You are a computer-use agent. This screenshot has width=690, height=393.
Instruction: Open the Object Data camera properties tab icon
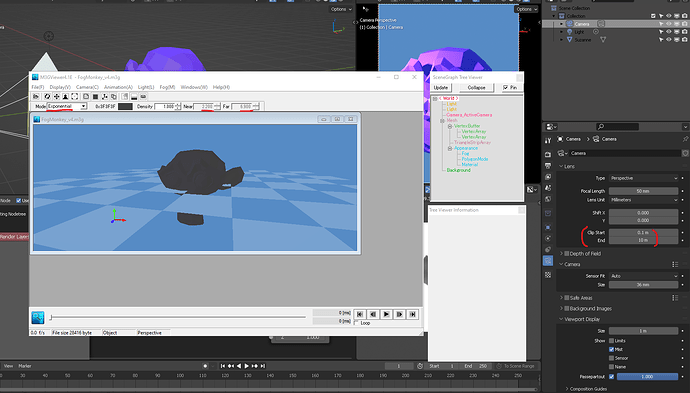548,261
